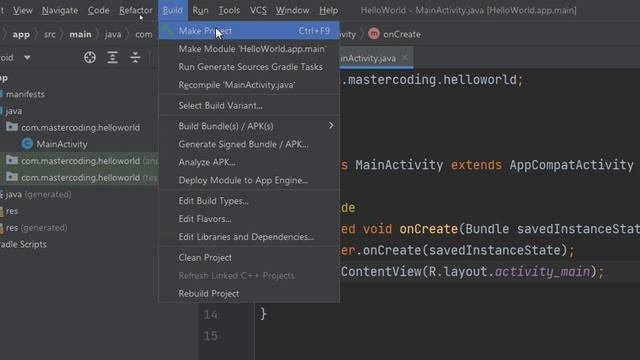The image size is (640, 360).
Task: Select Make Project in Build menu
Action: (249, 31)
